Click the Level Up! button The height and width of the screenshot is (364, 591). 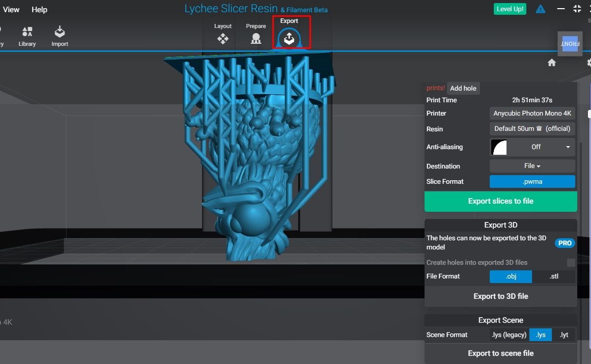510,9
